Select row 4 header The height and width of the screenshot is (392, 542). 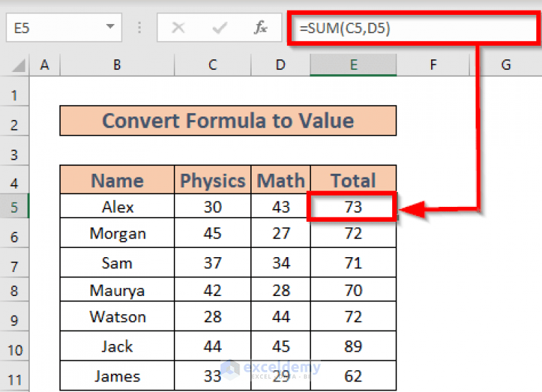click(x=14, y=179)
